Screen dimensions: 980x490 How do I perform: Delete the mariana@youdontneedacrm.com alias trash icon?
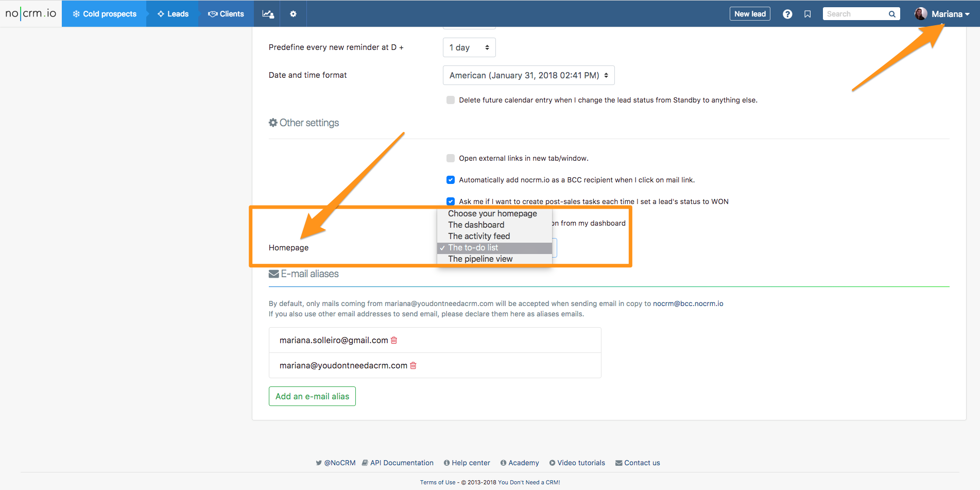point(413,365)
